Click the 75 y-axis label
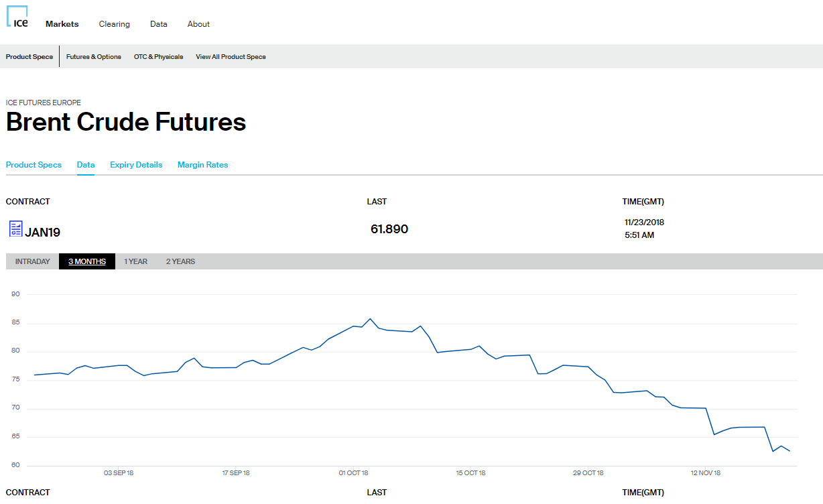 (x=15, y=380)
